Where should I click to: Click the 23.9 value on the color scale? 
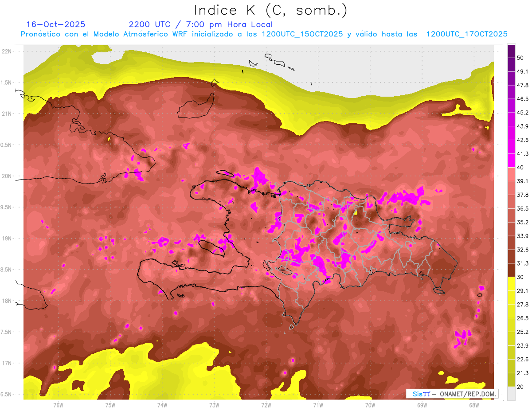pos(523,346)
